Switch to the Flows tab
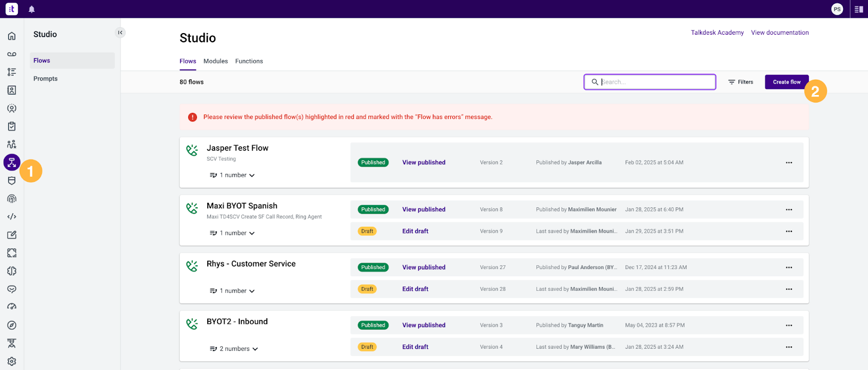868x370 pixels. point(188,61)
